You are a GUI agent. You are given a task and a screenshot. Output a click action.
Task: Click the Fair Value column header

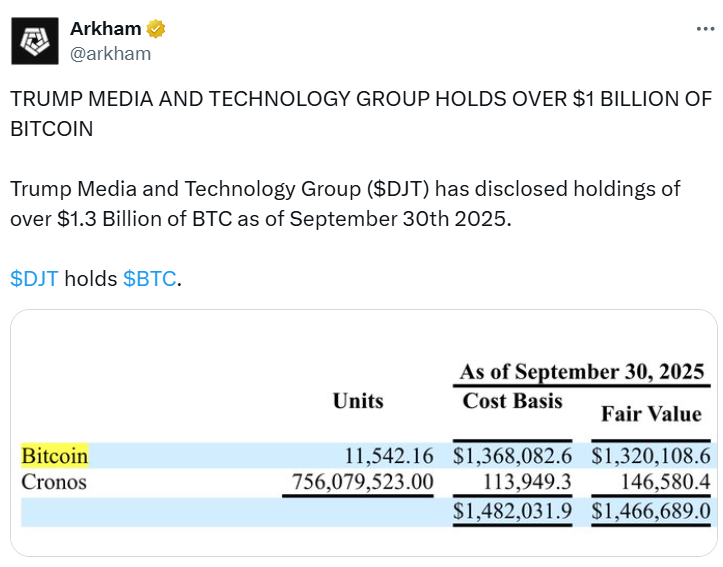tap(651, 413)
